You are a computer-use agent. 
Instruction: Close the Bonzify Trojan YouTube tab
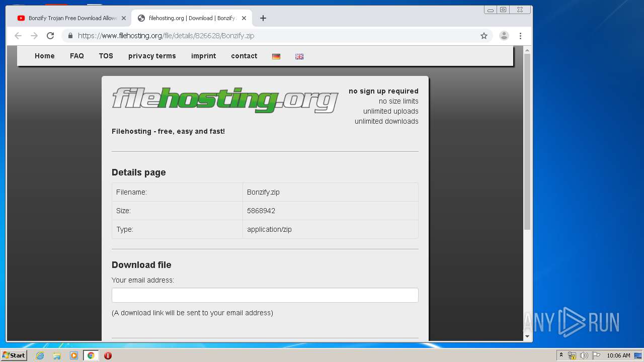[124, 18]
